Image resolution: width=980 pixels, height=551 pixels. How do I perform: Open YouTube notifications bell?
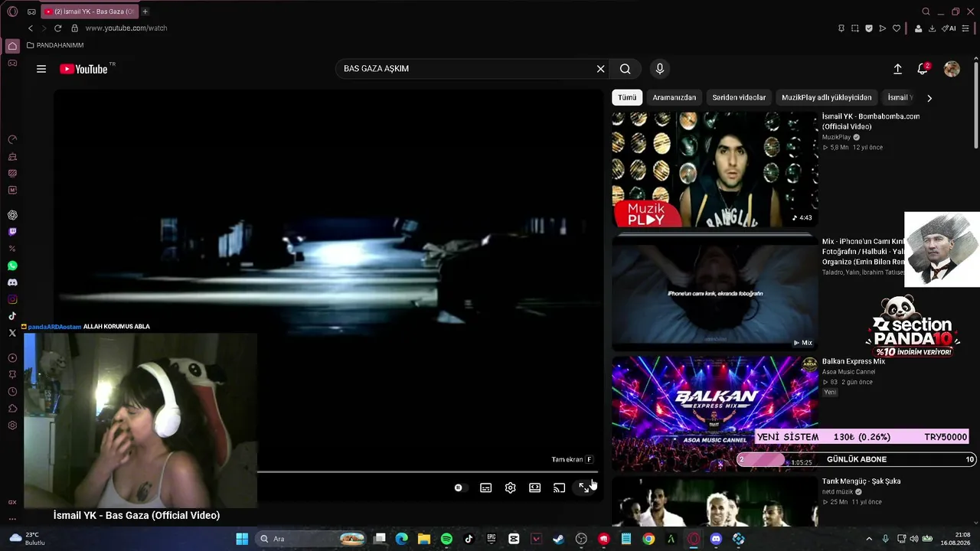pos(923,69)
